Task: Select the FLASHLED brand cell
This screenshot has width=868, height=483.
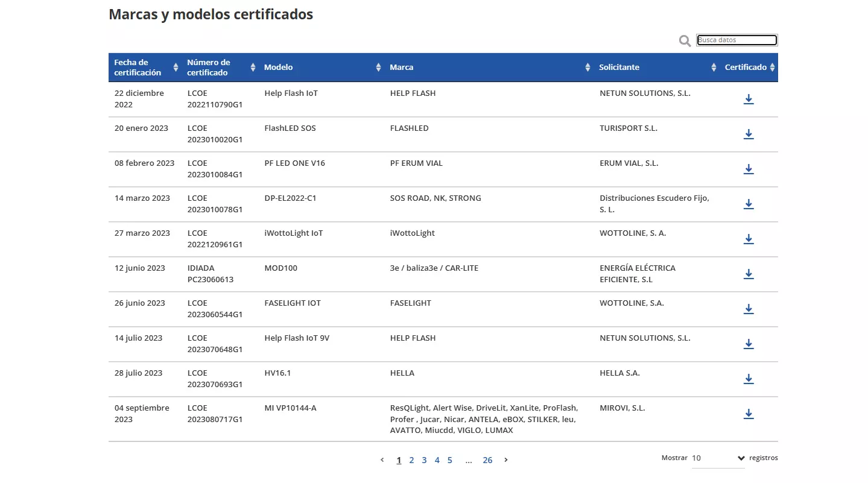Action: tap(410, 128)
